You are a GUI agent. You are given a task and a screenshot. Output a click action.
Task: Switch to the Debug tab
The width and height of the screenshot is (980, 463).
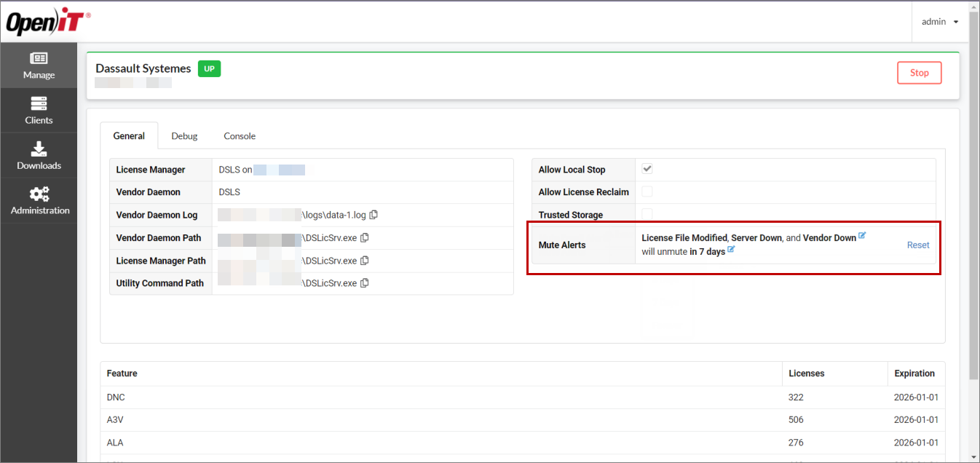184,136
